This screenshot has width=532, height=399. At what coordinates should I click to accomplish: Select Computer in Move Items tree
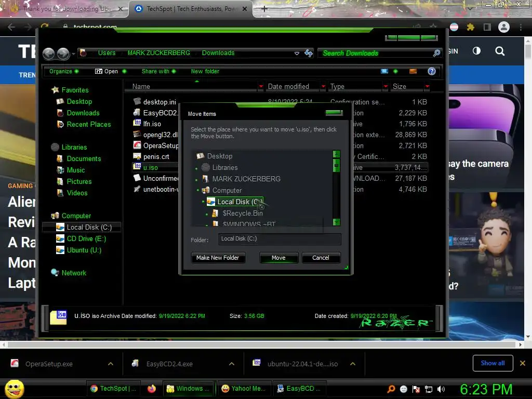tap(222, 190)
